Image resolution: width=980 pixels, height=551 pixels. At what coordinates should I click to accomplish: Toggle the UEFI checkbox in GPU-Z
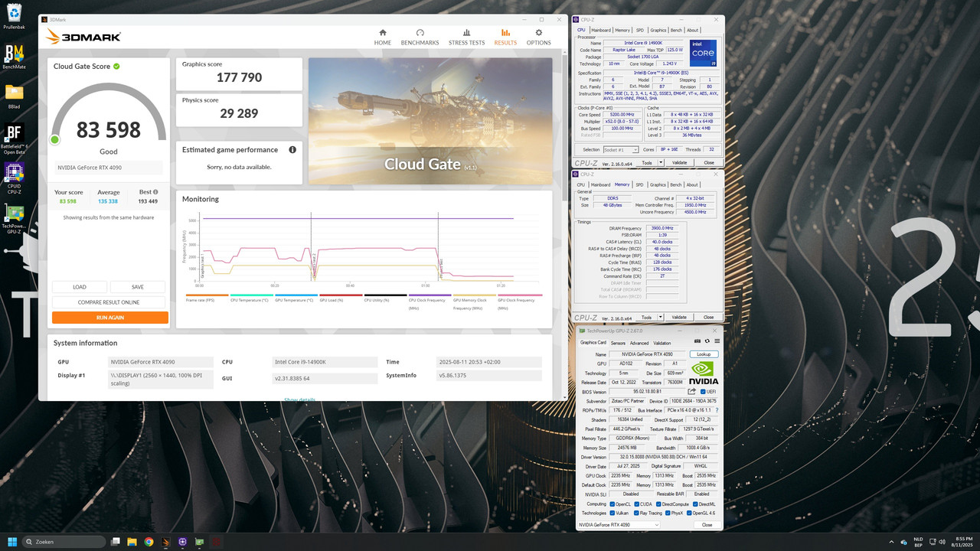click(x=701, y=391)
